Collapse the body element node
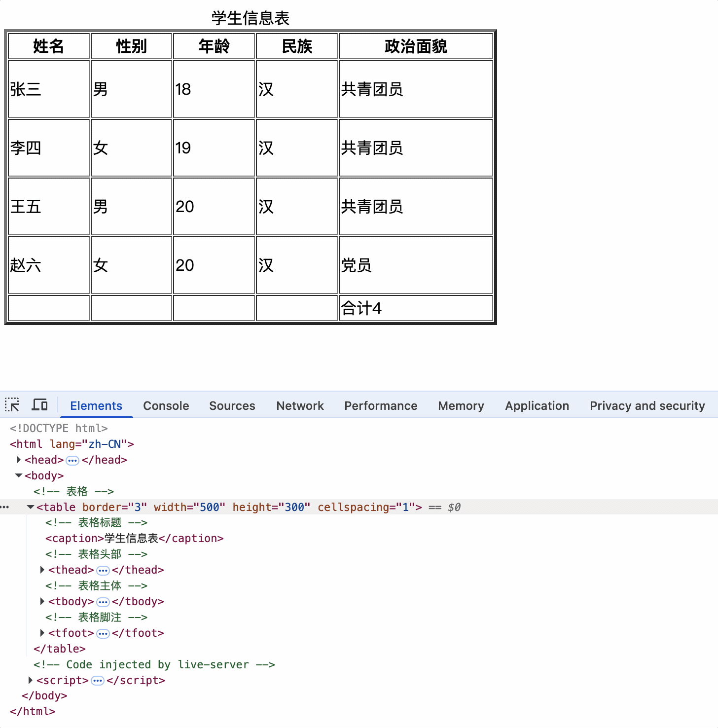The height and width of the screenshot is (728, 718). (x=19, y=475)
